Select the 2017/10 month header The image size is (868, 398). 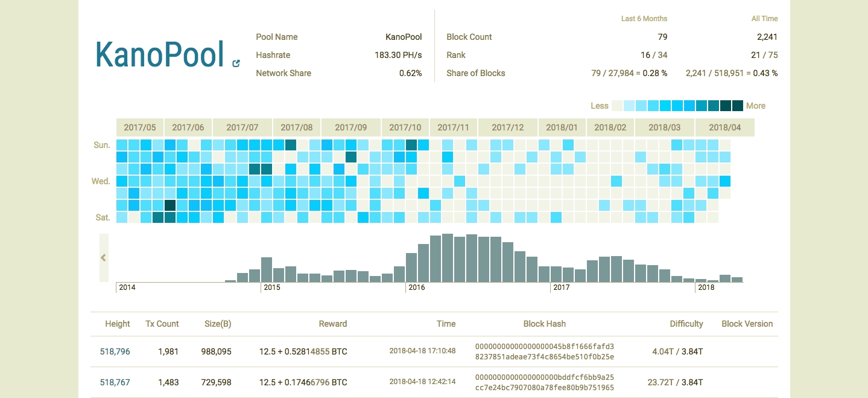tap(405, 127)
